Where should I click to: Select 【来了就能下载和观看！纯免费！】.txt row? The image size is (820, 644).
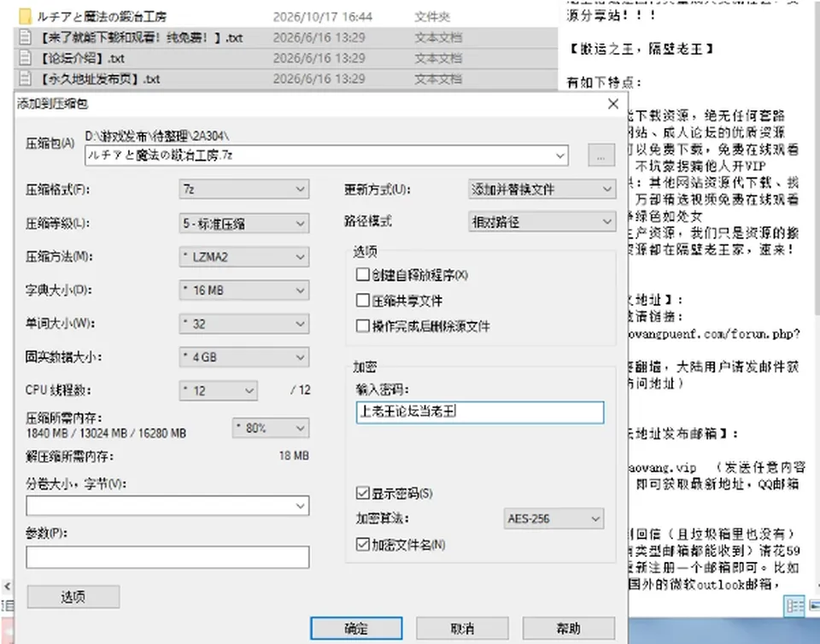[x=286, y=38]
